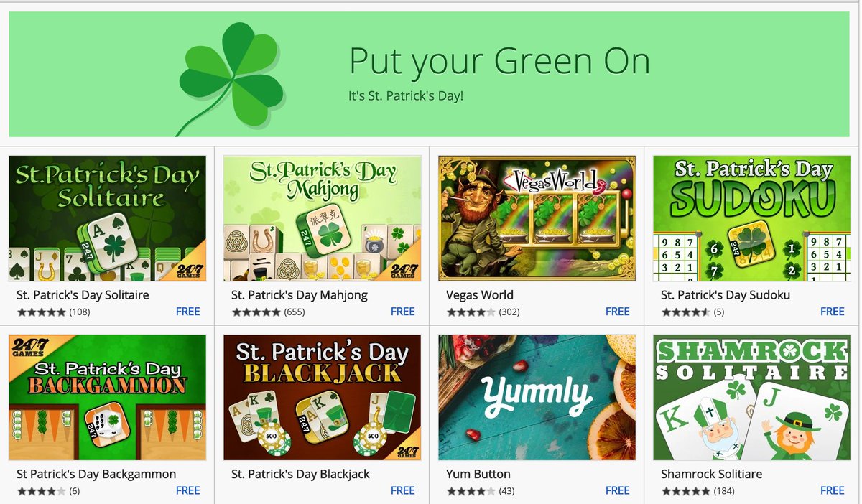Click FREE button for St. Patrick's Day Mahjong
Image resolution: width=862 pixels, height=504 pixels.
tap(403, 312)
